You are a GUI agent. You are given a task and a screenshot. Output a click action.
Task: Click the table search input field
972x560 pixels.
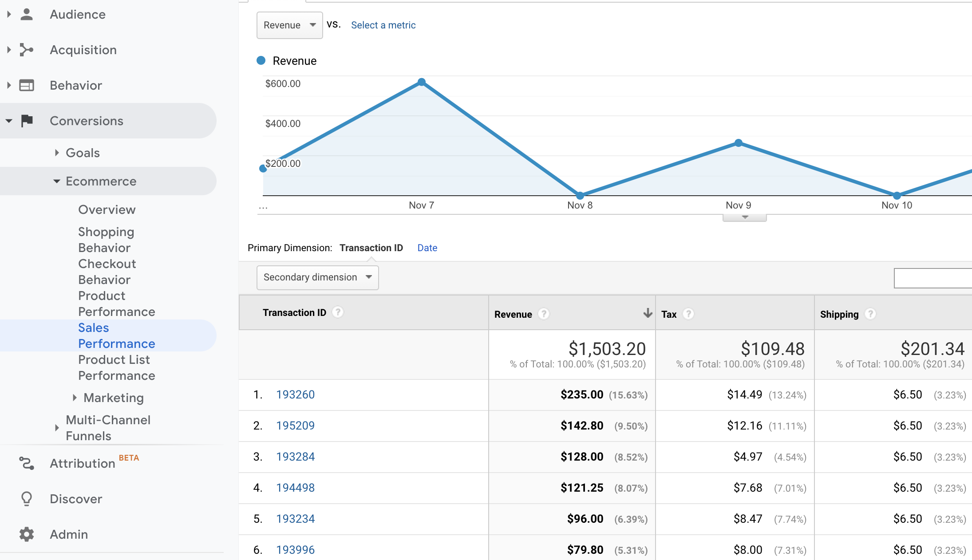pos(933,278)
